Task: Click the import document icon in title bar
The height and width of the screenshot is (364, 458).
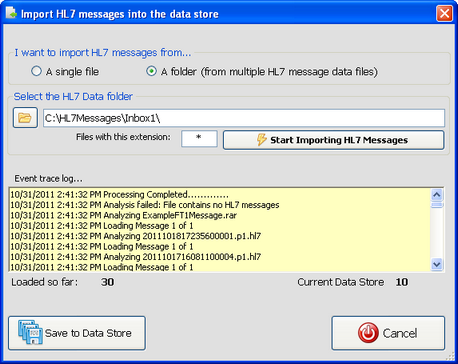Action: (11, 13)
